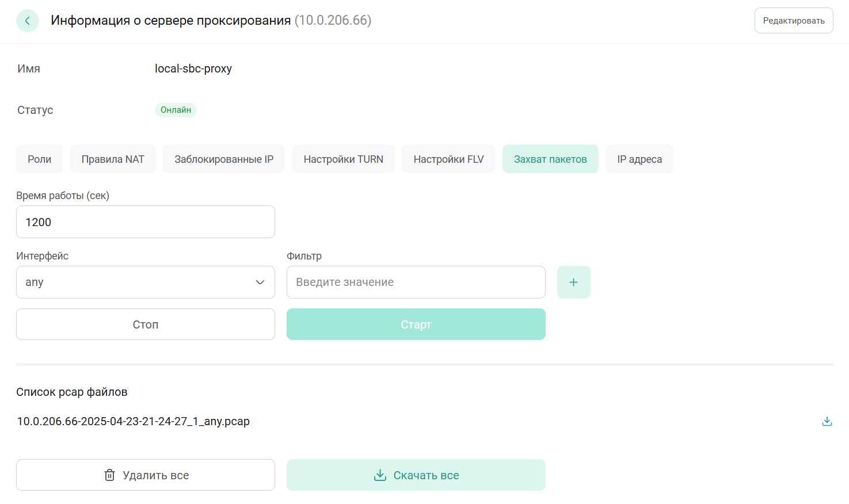Click the green circle back button icon
Screen dimensions: 849x504
point(28,20)
